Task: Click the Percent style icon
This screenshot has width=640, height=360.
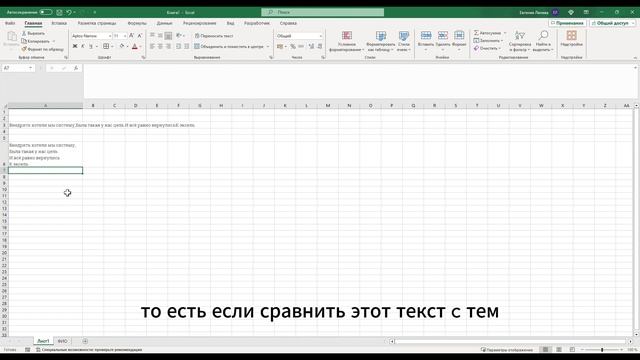Action: tap(293, 47)
